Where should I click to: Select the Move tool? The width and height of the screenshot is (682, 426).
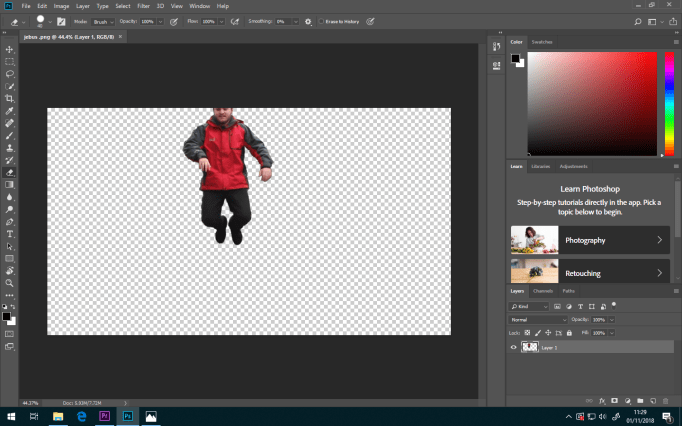10,49
